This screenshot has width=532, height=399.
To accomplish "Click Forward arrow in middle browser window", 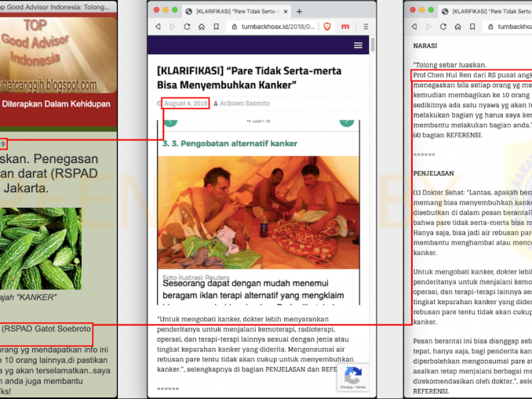I will (173, 27).
